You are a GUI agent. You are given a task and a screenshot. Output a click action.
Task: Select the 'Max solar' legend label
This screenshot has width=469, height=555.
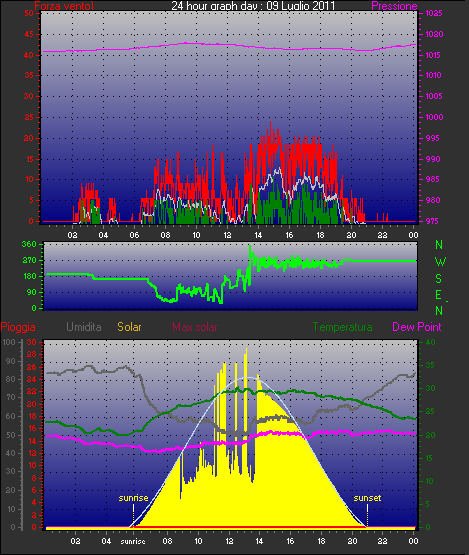coord(195,327)
